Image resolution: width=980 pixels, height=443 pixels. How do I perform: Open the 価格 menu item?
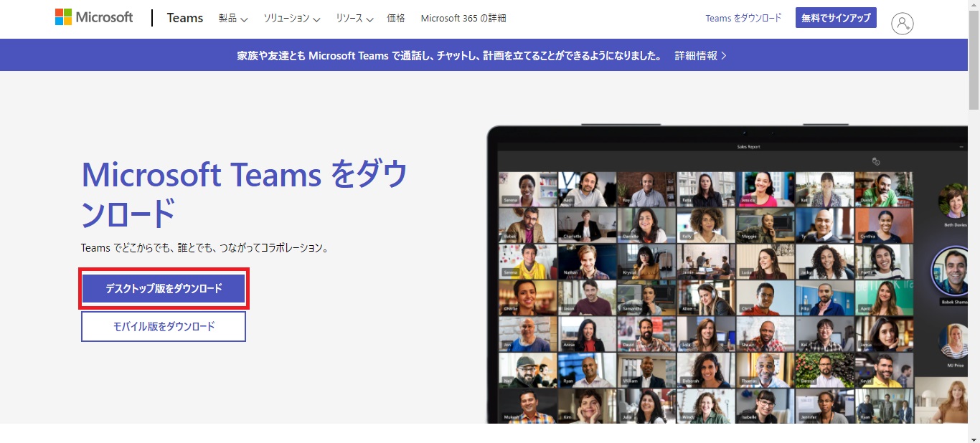click(x=396, y=19)
